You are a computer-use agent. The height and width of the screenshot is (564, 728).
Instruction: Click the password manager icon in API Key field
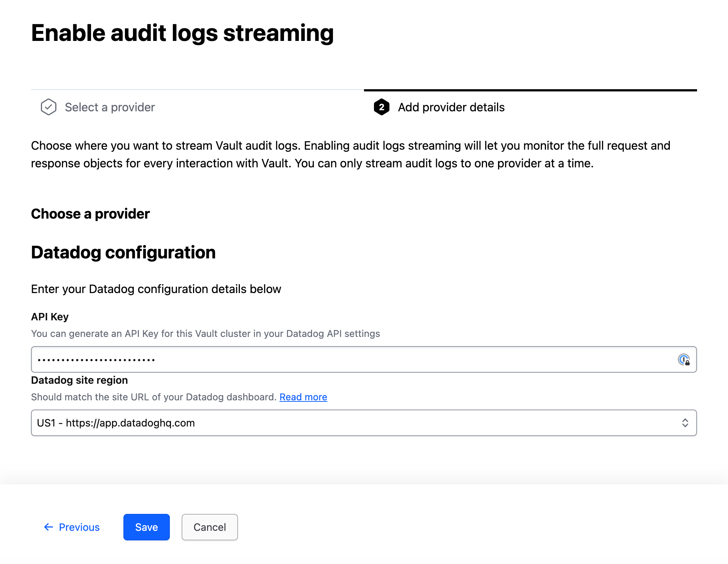[684, 359]
